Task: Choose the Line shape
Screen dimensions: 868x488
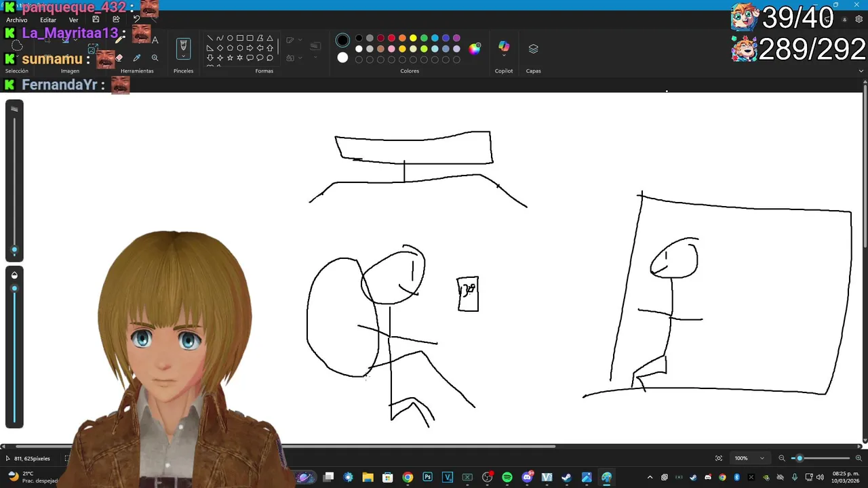Action: point(210,38)
